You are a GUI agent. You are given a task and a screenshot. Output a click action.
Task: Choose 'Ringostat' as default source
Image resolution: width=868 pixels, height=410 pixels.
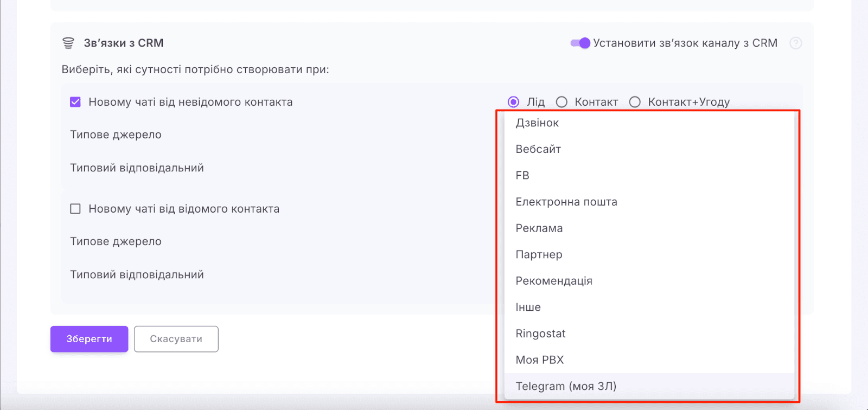pyautogui.click(x=540, y=333)
